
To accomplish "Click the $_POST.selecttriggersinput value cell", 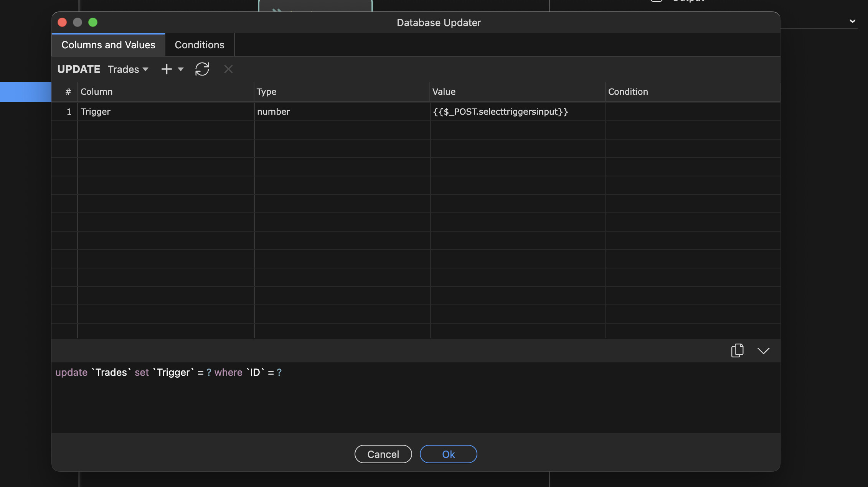I will tap(517, 112).
